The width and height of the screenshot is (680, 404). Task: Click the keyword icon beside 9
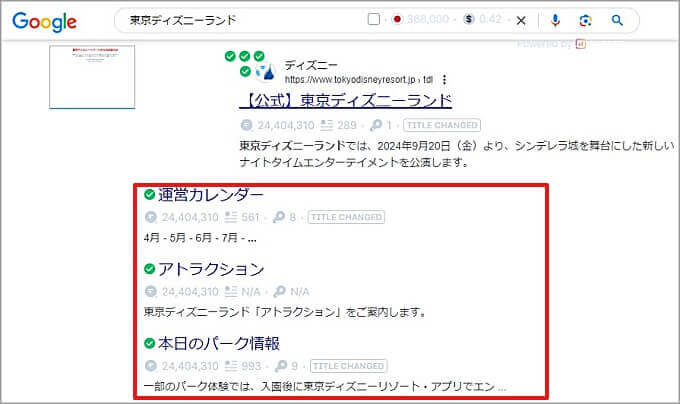pos(281,366)
